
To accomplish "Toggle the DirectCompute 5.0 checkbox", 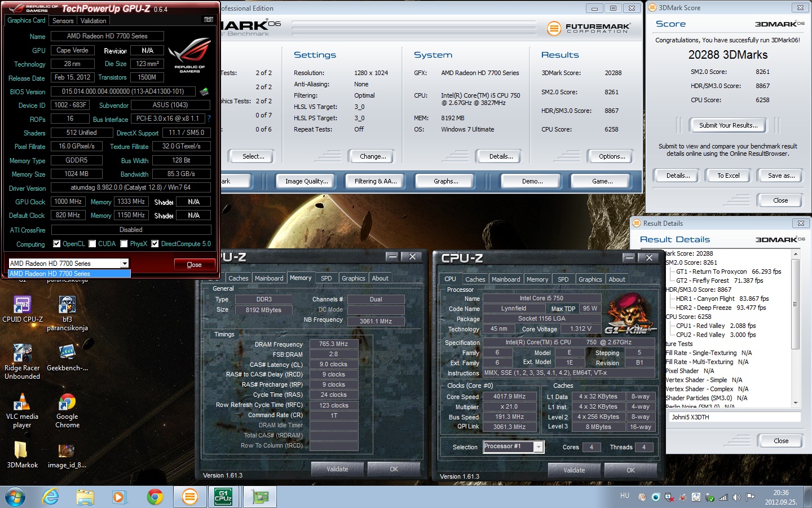I will tap(155, 244).
